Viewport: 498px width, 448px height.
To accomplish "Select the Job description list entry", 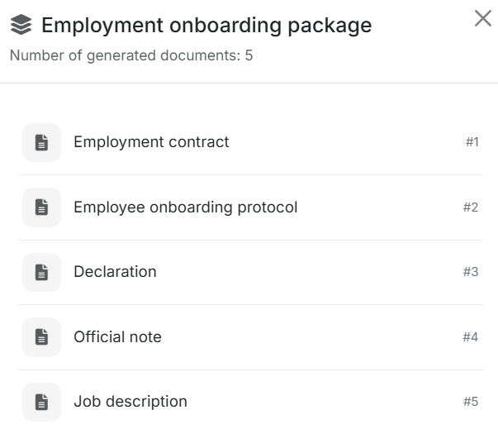I will coord(130,402).
